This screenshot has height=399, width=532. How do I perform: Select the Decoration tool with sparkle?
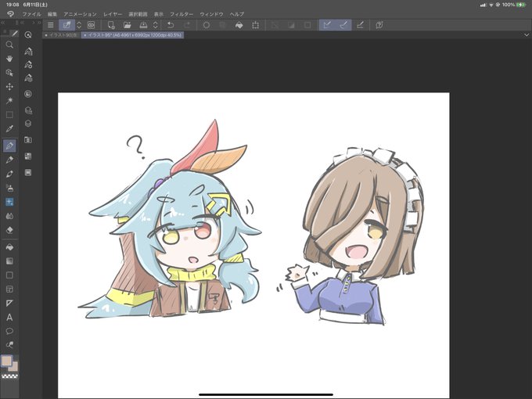pos(9,202)
